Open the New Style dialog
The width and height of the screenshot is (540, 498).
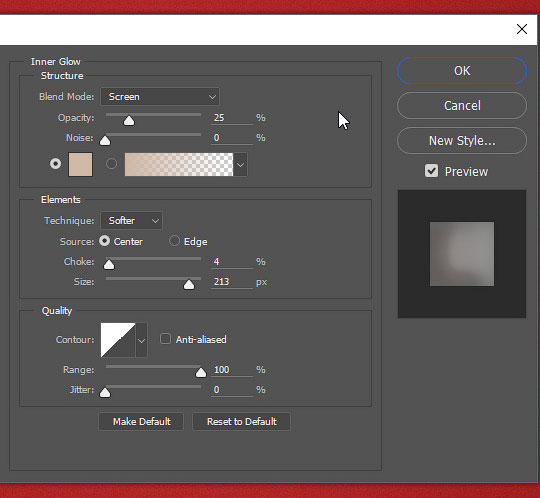pyautogui.click(x=462, y=141)
